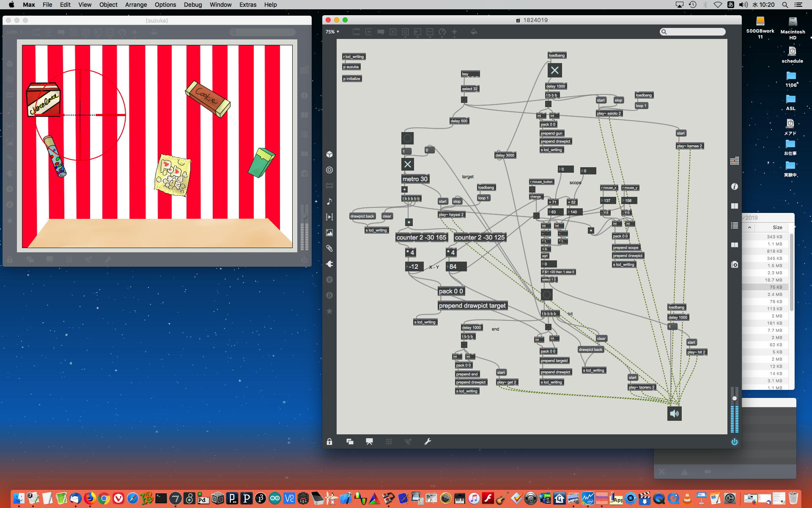Open the debugging wrench tool
The width and height of the screenshot is (812, 508).
[428, 442]
